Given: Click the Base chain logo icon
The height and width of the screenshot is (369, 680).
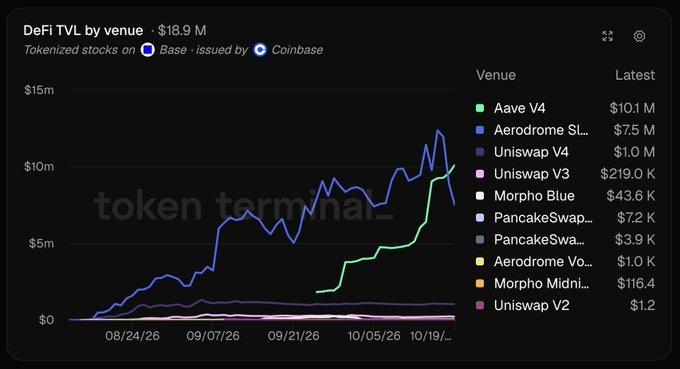Looking at the screenshot, I should (x=148, y=50).
